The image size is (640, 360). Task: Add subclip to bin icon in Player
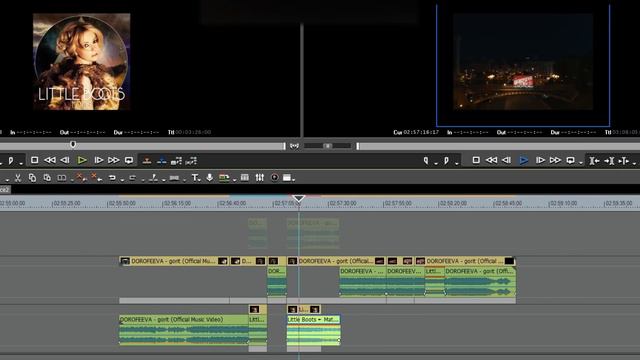[x=191, y=161]
